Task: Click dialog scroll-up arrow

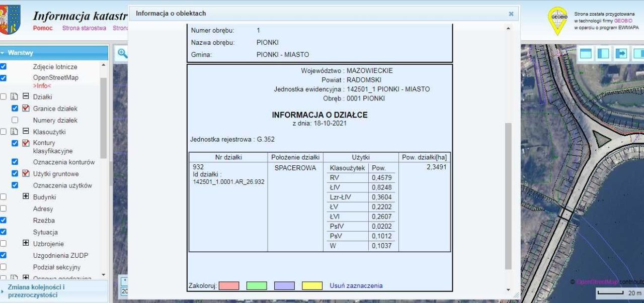Action: (x=508, y=28)
